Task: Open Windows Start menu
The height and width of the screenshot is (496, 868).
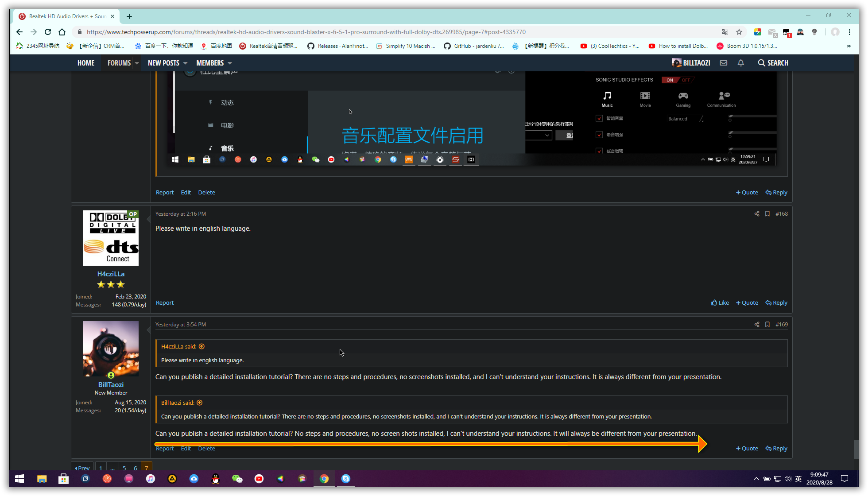Action: 19,479
